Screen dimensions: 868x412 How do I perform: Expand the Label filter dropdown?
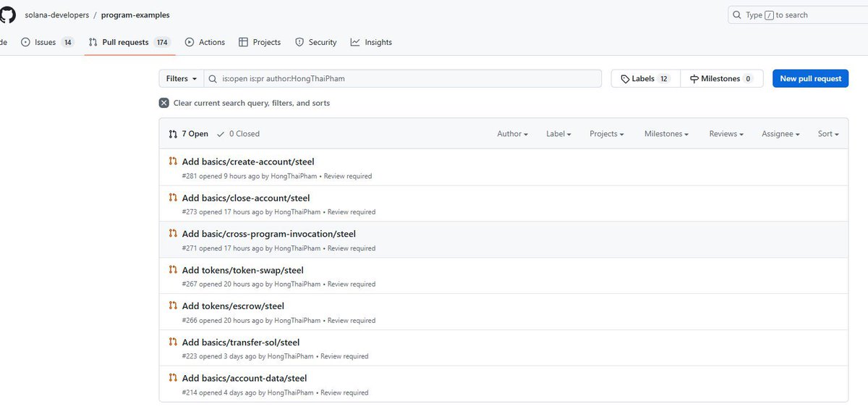pos(558,134)
